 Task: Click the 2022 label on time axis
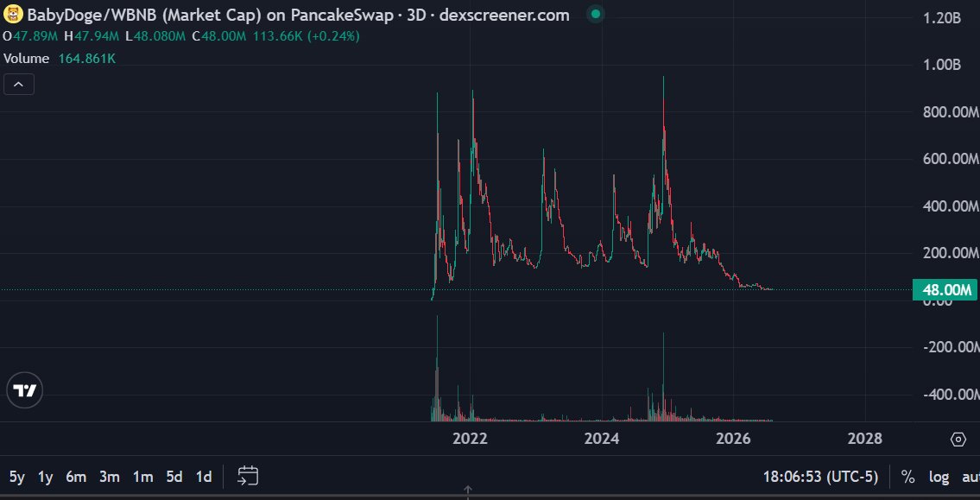coord(470,439)
